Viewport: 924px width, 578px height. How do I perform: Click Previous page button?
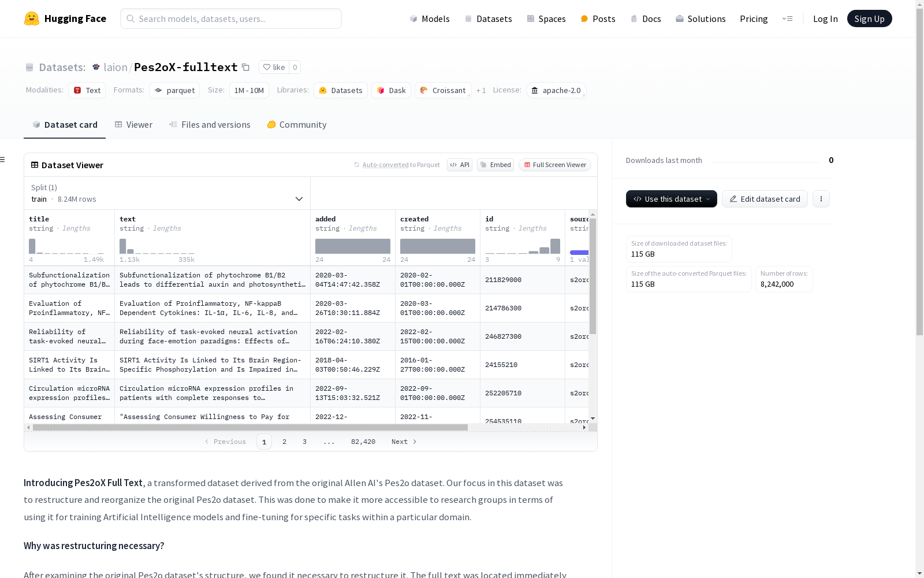coord(225,442)
